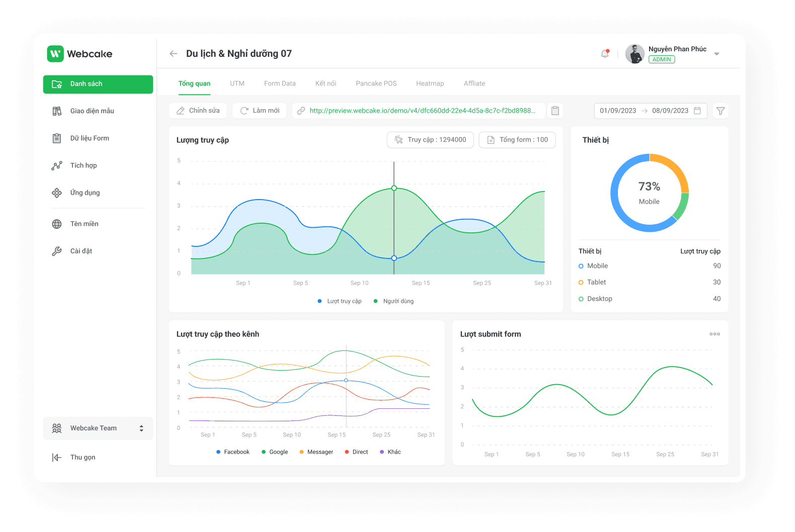This screenshot has height=532, width=795.
Task: Go back using the left arrow
Action: 174,54
